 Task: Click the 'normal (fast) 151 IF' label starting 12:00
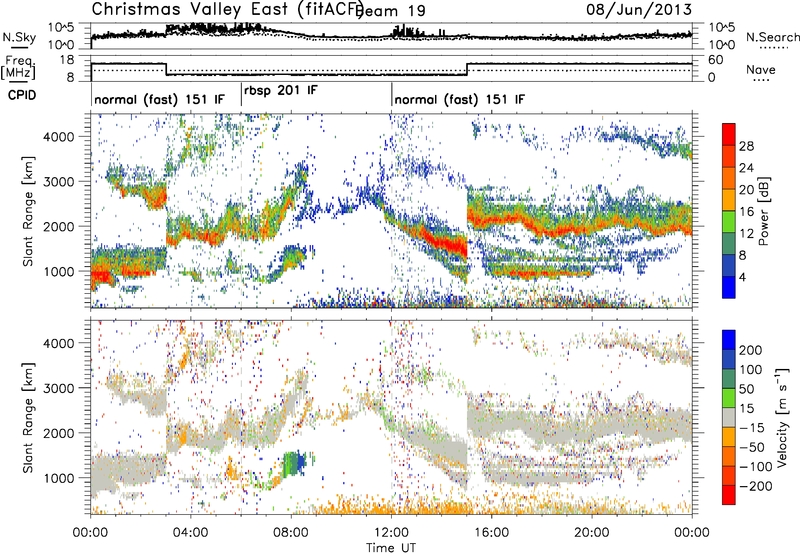tap(459, 99)
